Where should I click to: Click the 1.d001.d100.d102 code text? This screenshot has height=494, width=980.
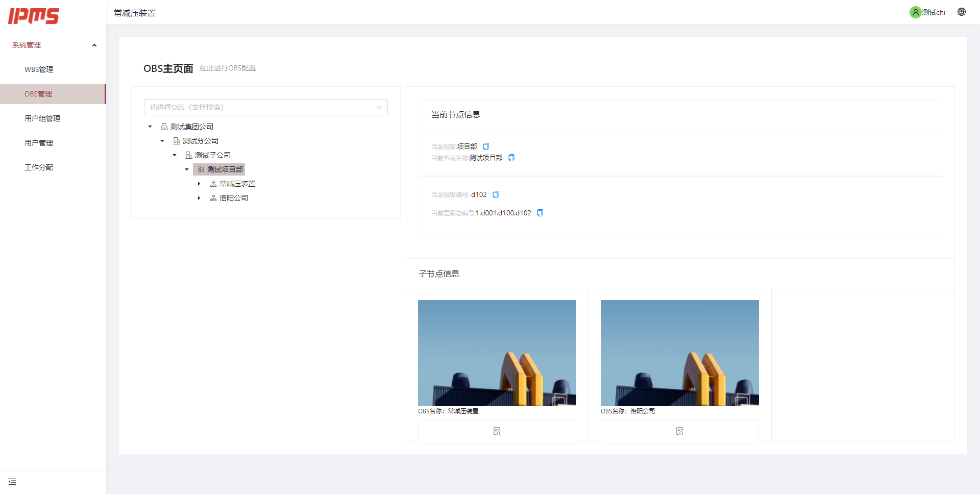(504, 213)
